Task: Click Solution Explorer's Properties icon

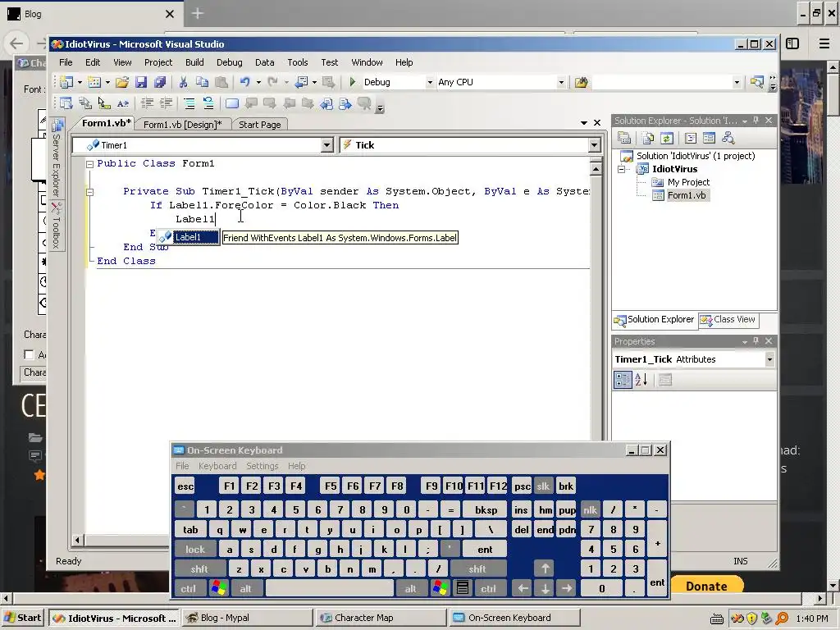Action: click(x=624, y=138)
